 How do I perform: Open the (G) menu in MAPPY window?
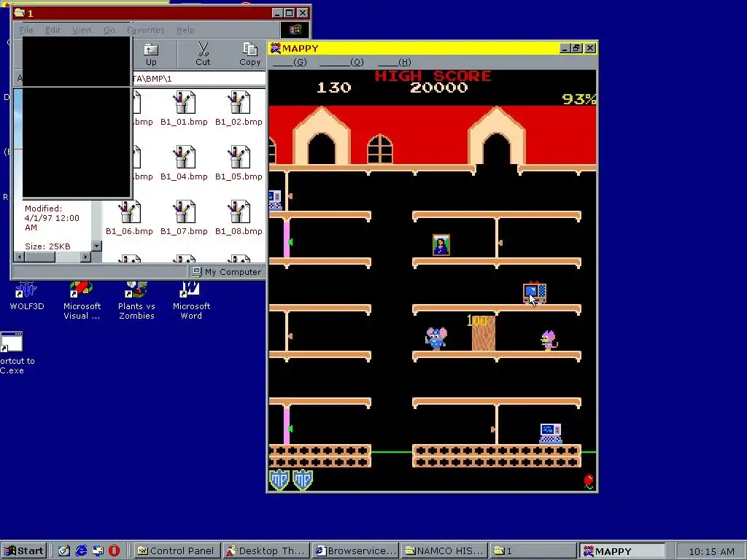(x=290, y=62)
